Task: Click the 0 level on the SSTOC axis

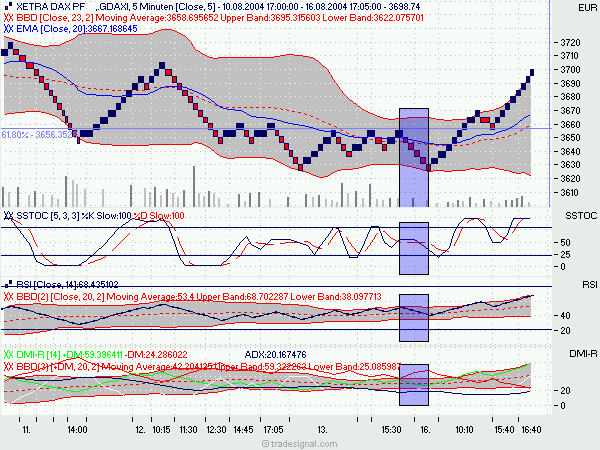Action: [x=562, y=267]
